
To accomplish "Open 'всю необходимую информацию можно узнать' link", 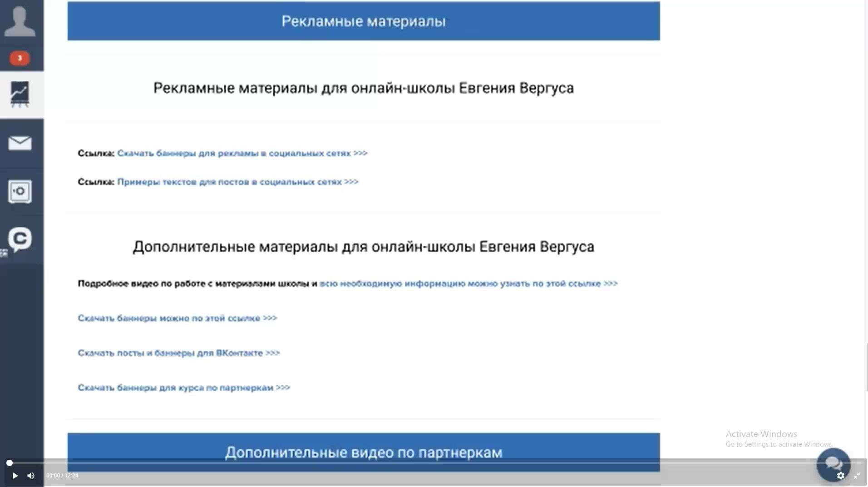I will coord(469,283).
